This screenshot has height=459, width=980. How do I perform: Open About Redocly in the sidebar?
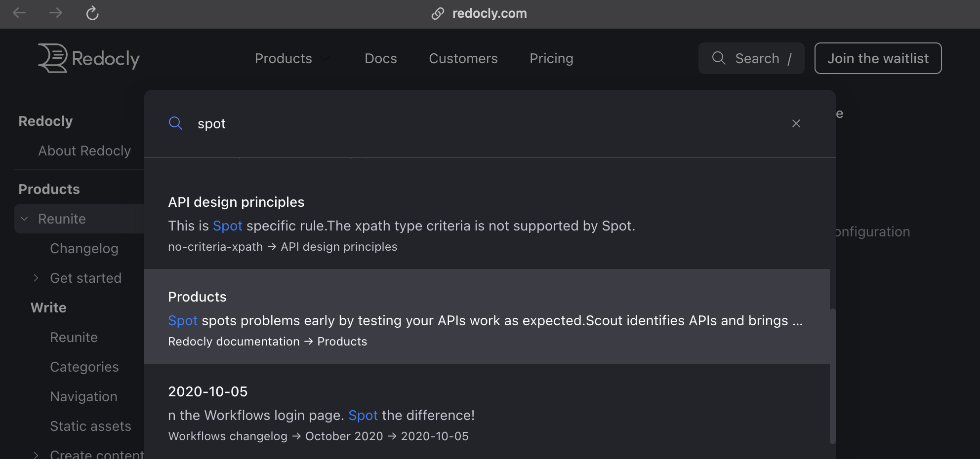point(84,151)
